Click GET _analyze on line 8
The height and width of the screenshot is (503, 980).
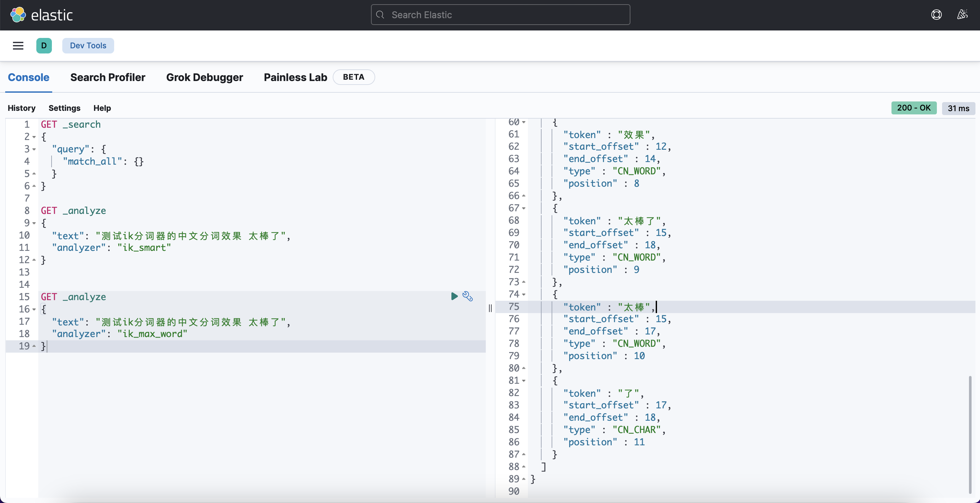73,211
